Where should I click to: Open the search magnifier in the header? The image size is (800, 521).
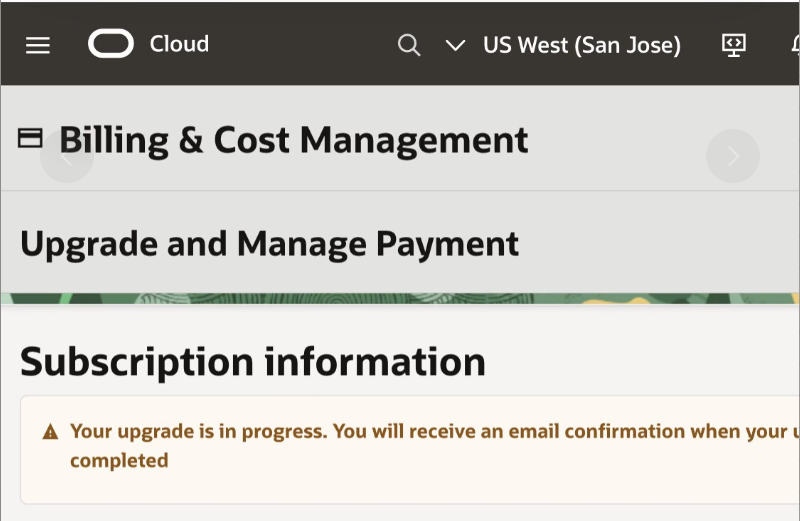click(408, 45)
